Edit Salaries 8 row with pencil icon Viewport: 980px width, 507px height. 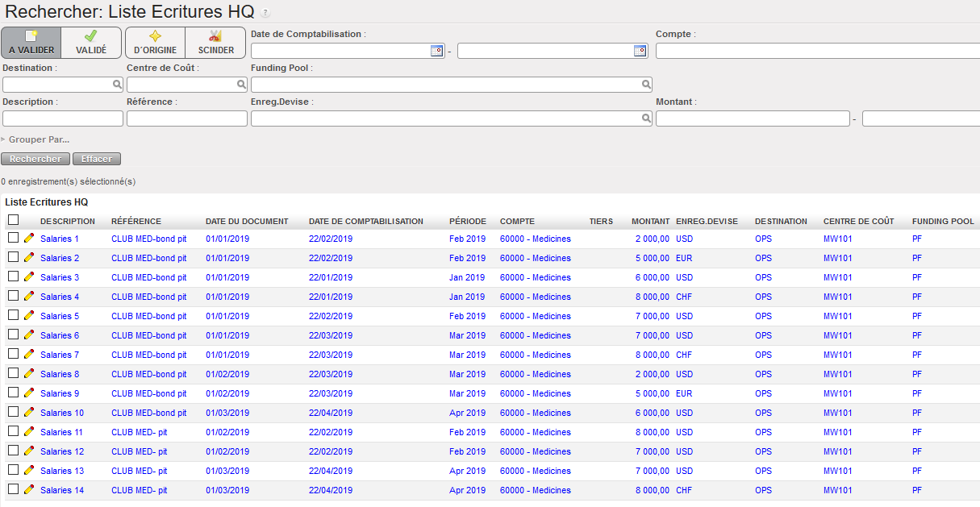pos(29,374)
